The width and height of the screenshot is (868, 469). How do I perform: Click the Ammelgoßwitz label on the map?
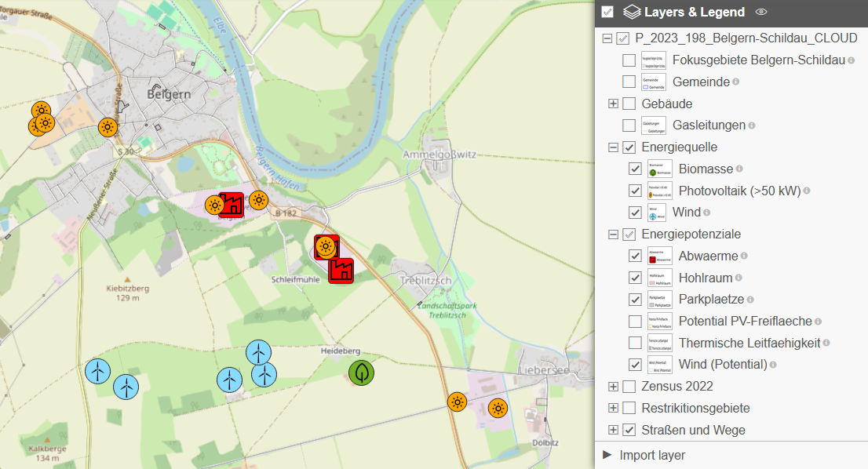(439, 155)
